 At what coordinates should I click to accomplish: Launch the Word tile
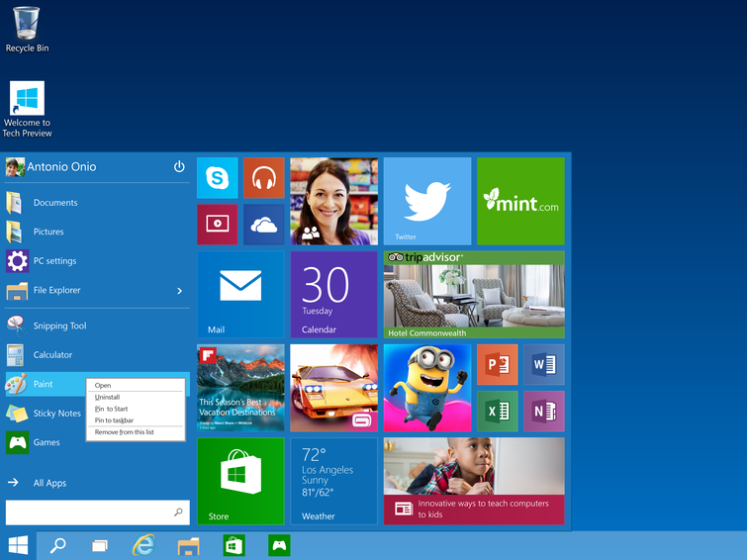click(544, 365)
